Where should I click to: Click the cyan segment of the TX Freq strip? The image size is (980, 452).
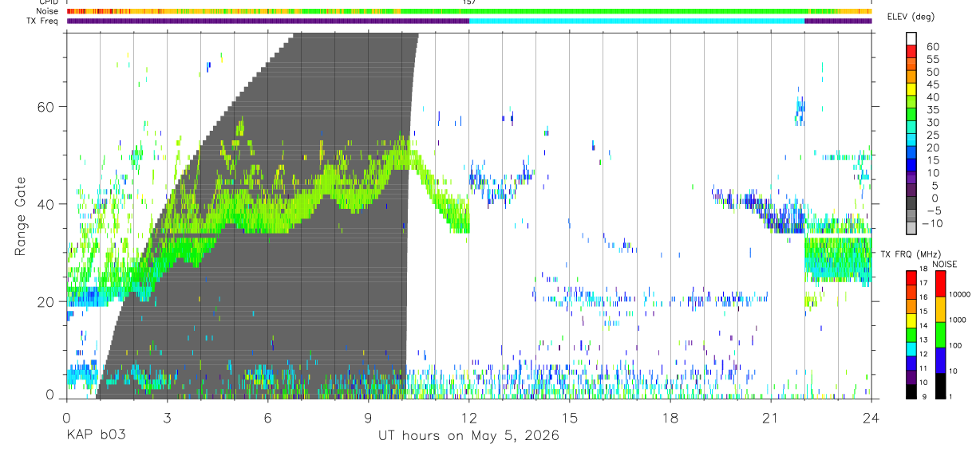point(637,21)
